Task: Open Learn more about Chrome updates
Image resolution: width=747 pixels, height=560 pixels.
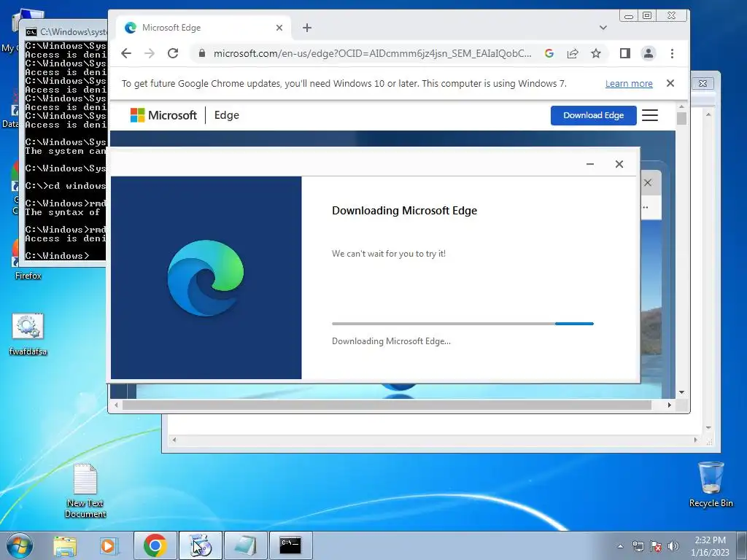Action: click(x=629, y=83)
